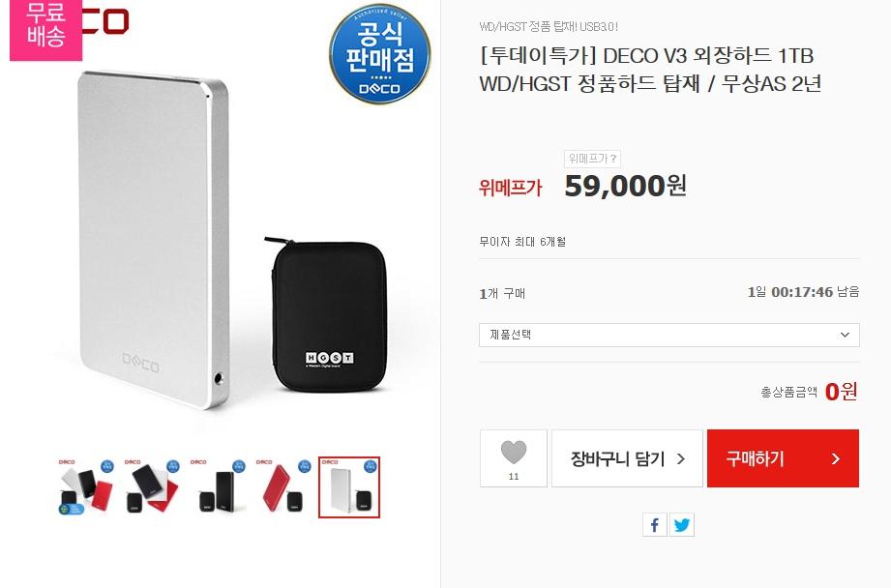
Task: Click the arrow on 구매하기 button
Action: coord(835,459)
